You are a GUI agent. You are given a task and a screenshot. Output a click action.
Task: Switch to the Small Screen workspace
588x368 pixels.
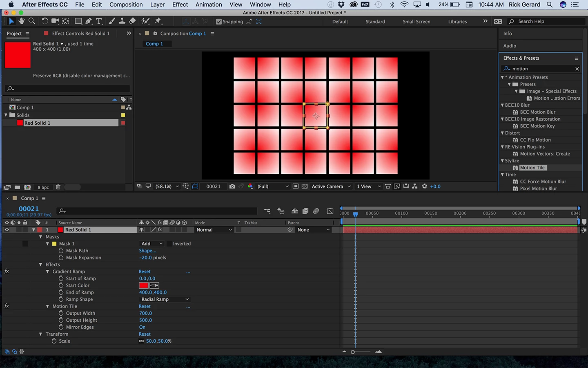click(x=416, y=22)
